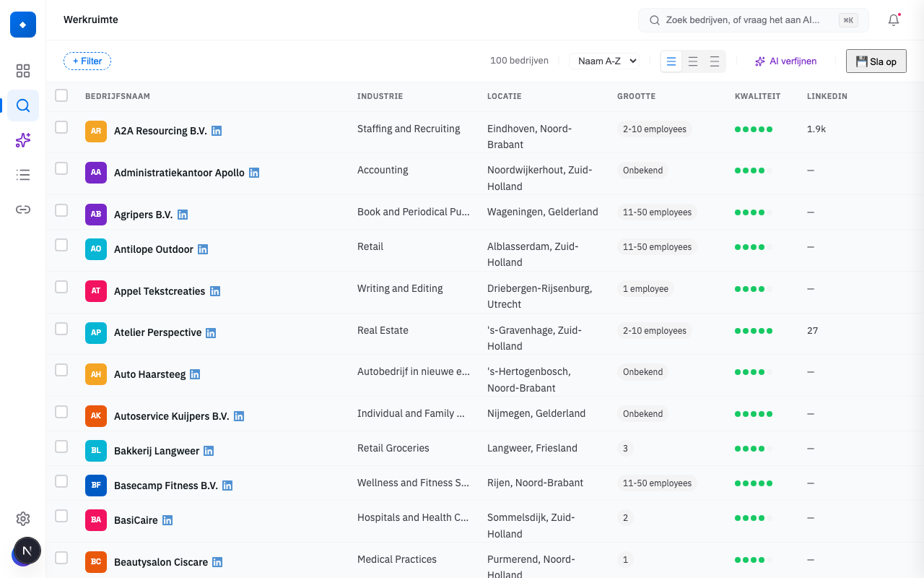Open LinkedIn icon for Appel Tekstcreaties
The width and height of the screenshot is (924, 578).
tap(215, 291)
